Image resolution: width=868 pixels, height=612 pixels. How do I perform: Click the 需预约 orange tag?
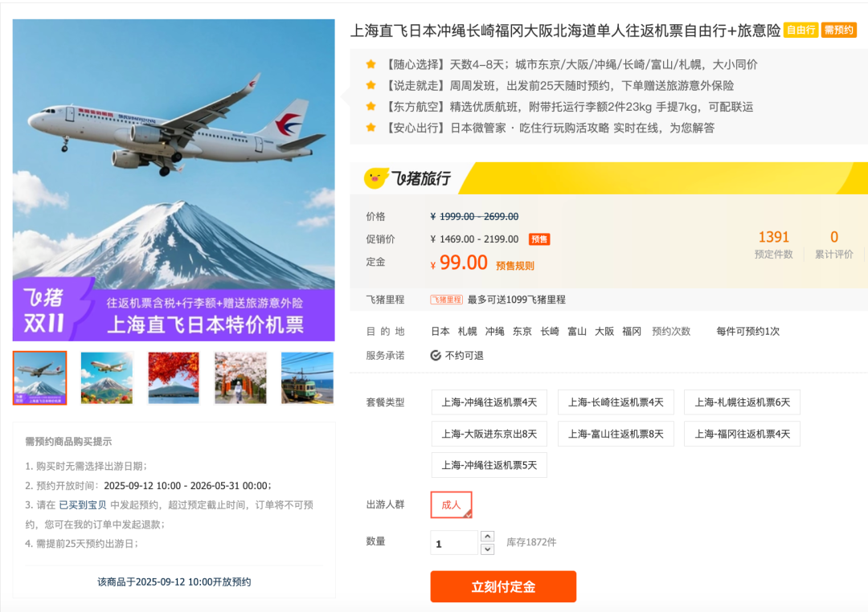click(x=838, y=30)
